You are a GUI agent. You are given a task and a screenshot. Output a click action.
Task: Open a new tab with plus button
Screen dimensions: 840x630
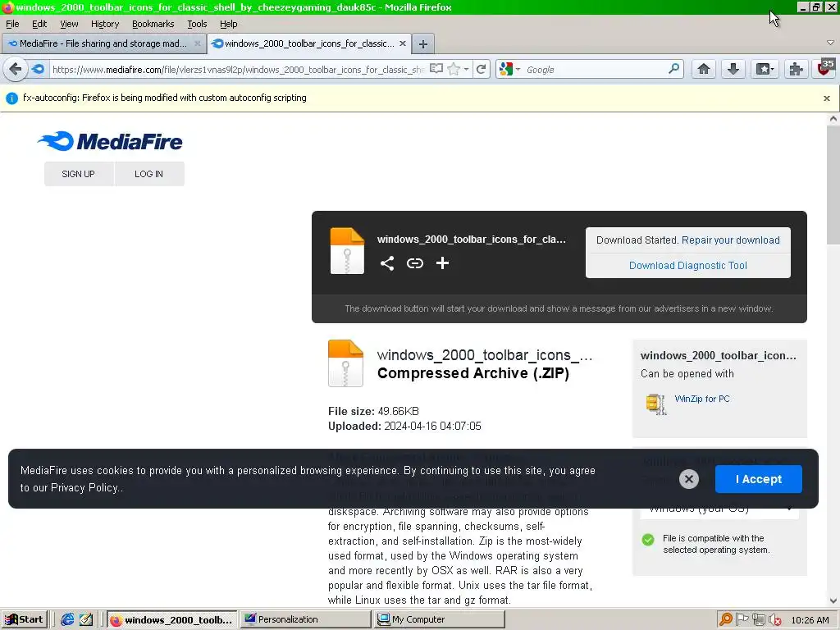(423, 44)
